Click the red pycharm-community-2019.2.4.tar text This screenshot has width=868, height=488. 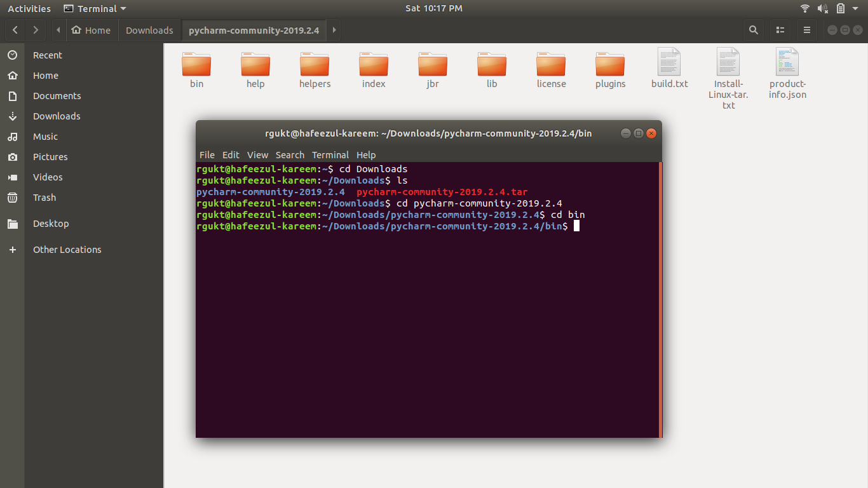[x=442, y=192]
